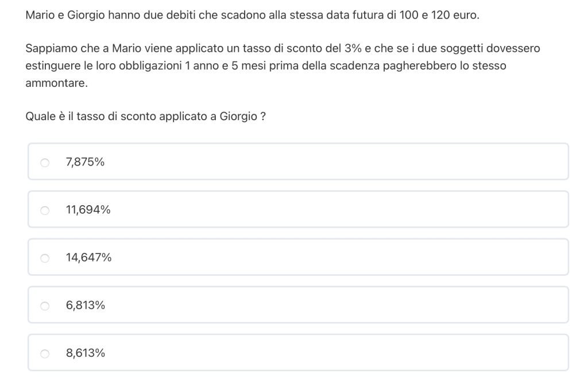This screenshot has width=588, height=385.
Task: Click the line starting "Sappiamo che a Mario"
Action: (x=283, y=49)
